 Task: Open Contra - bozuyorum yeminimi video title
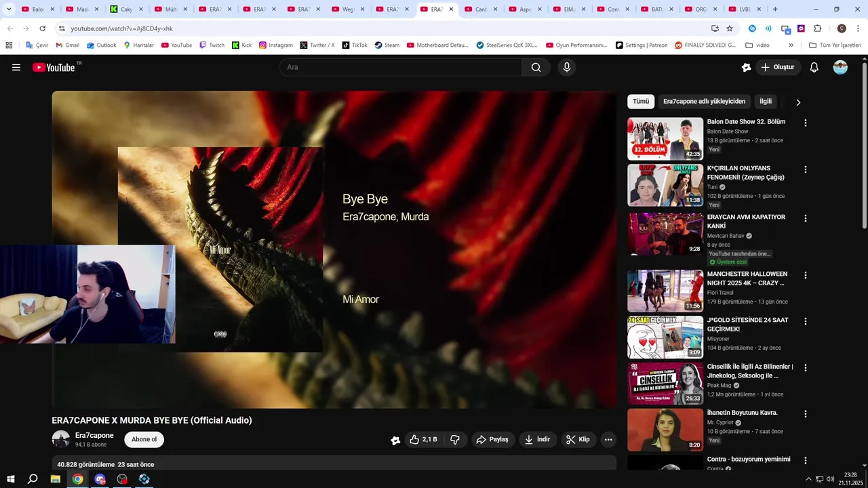(x=749, y=459)
